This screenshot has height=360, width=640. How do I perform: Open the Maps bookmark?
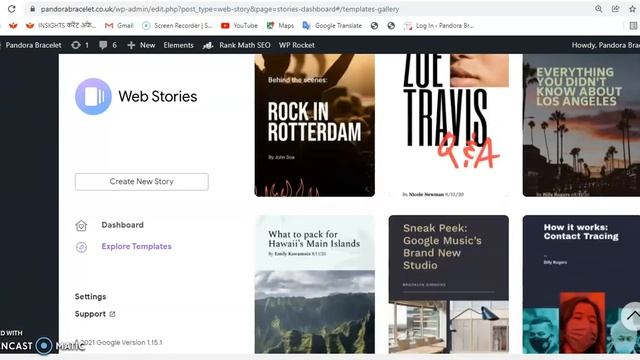pyautogui.click(x=280, y=25)
